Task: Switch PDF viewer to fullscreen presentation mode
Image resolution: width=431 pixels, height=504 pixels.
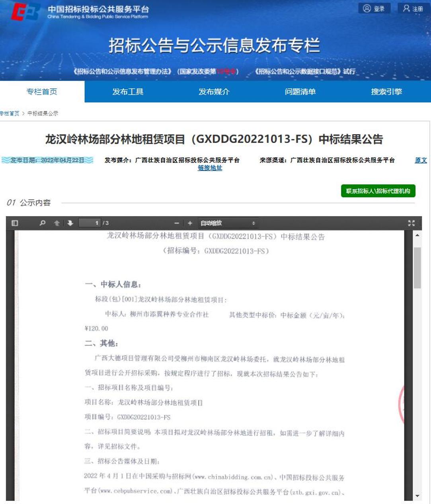Action: pyautogui.click(x=411, y=223)
